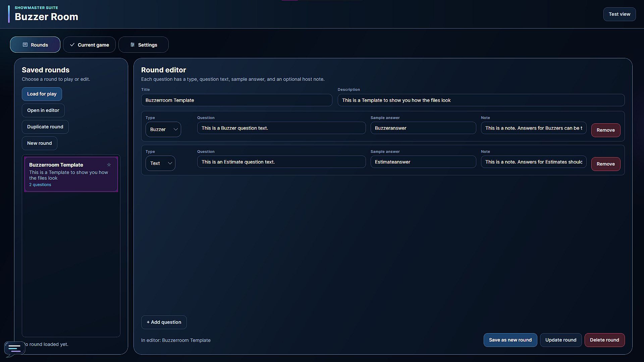The width and height of the screenshot is (644, 362).
Task: Click Open in editor button
Action: [x=43, y=110]
